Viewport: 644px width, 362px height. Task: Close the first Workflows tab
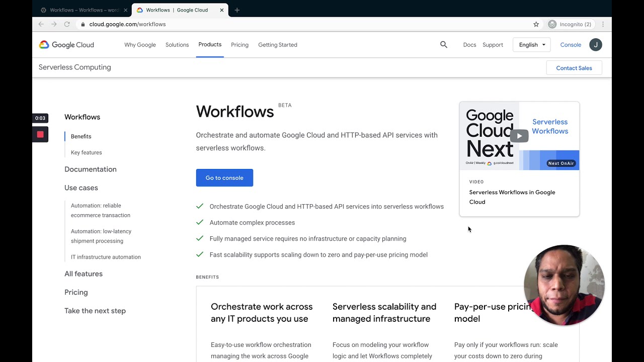pos(125,10)
